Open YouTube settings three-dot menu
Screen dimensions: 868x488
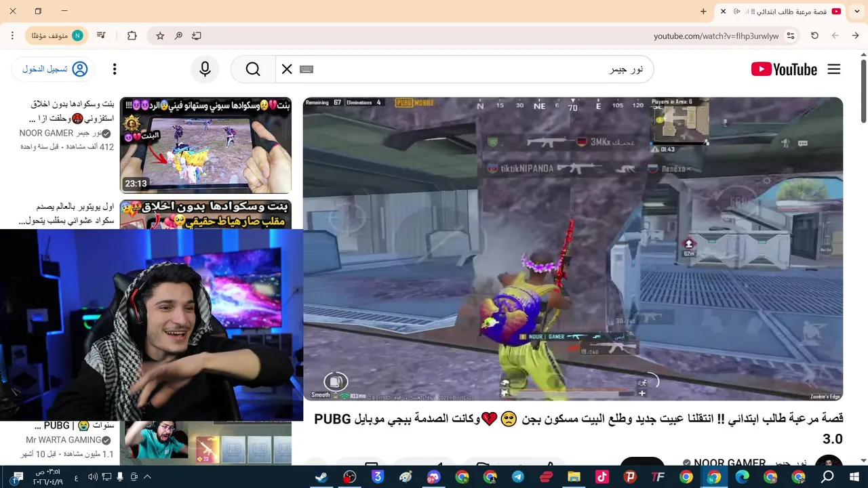point(115,69)
